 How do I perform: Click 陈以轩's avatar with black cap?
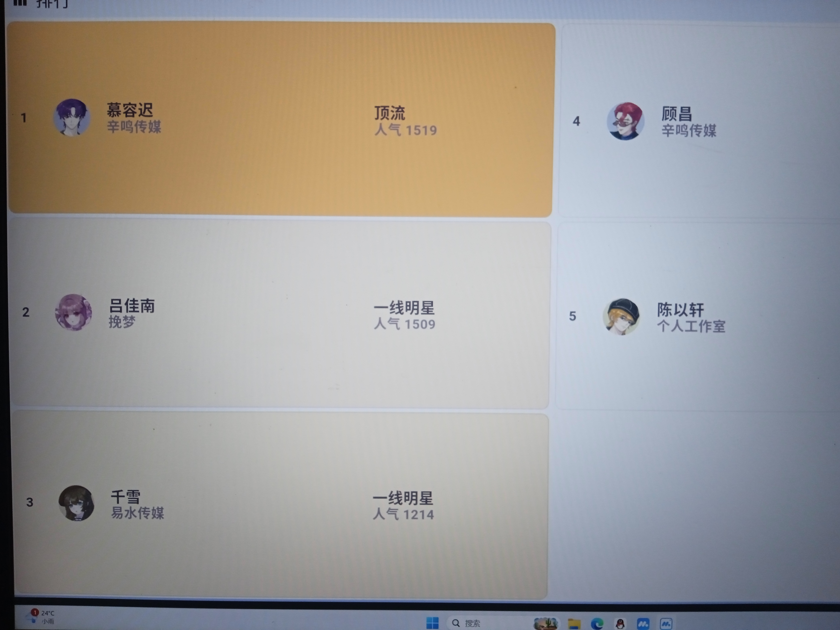(x=621, y=317)
